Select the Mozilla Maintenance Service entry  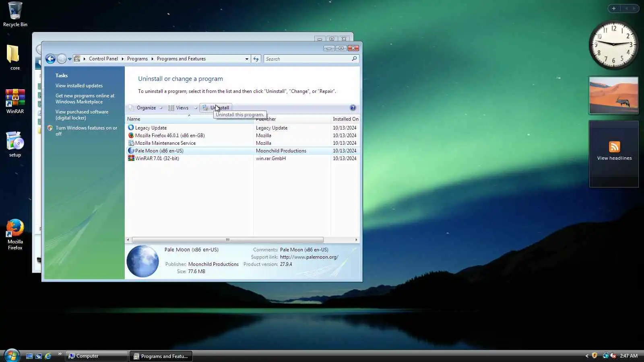click(x=165, y=143)
